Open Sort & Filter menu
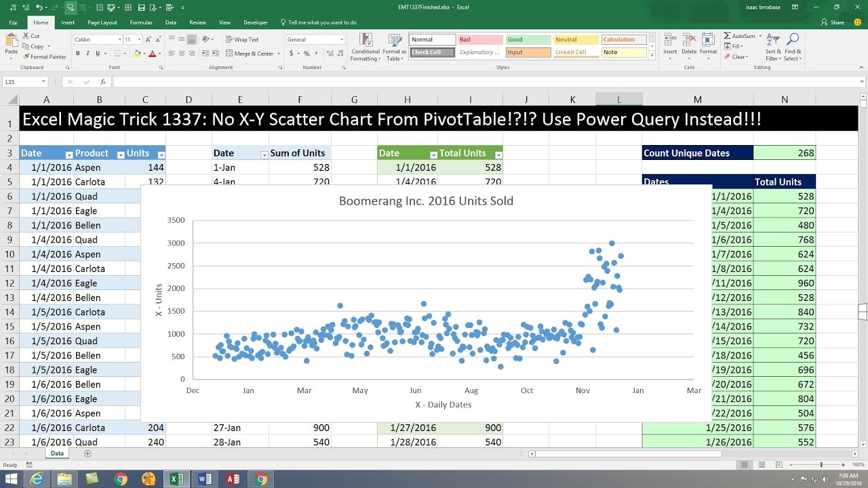 pyautogui.click(x=774, y=47)
